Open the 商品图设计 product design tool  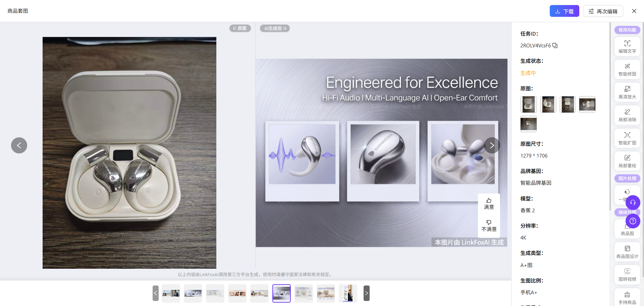[x=627, y=252]
